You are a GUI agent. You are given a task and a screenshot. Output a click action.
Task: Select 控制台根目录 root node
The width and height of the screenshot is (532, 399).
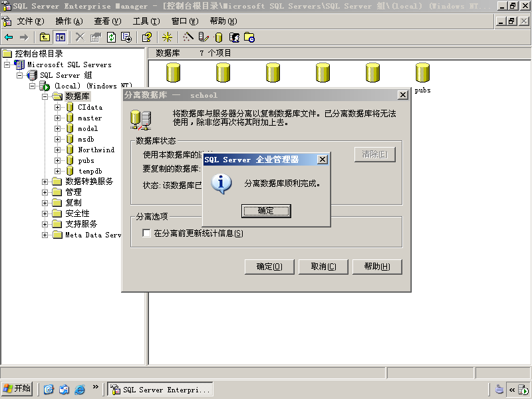coord(39,54)
